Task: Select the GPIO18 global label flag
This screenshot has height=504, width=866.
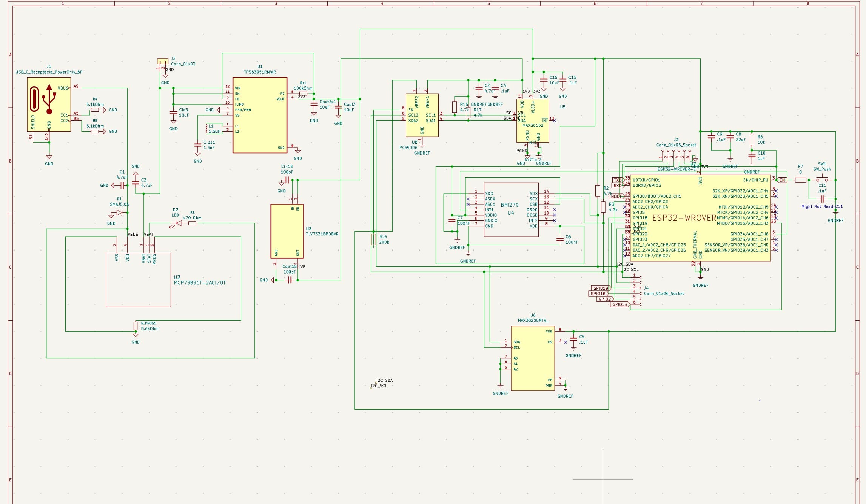Action: (x=598, y=293)
